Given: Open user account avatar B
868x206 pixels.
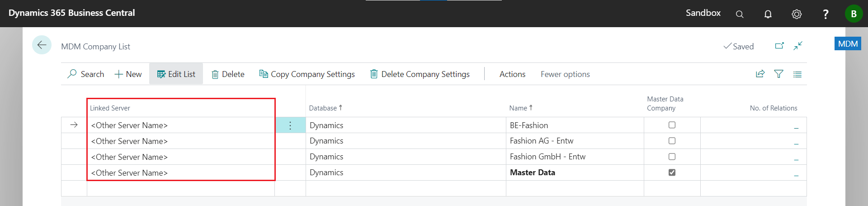Looking at the screenshot, I should (x=854, y=14).
